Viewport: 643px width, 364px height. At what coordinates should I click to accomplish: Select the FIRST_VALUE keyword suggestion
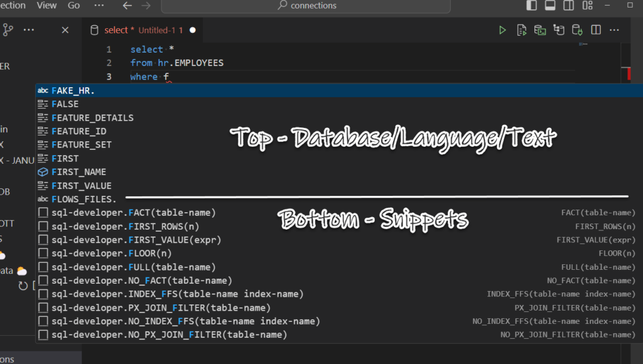point(339,186)
